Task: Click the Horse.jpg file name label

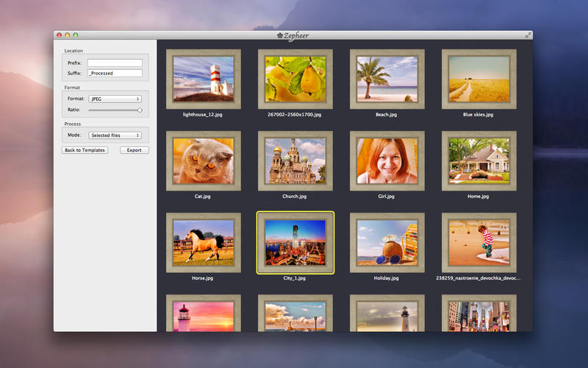Action: pos(203,278)
